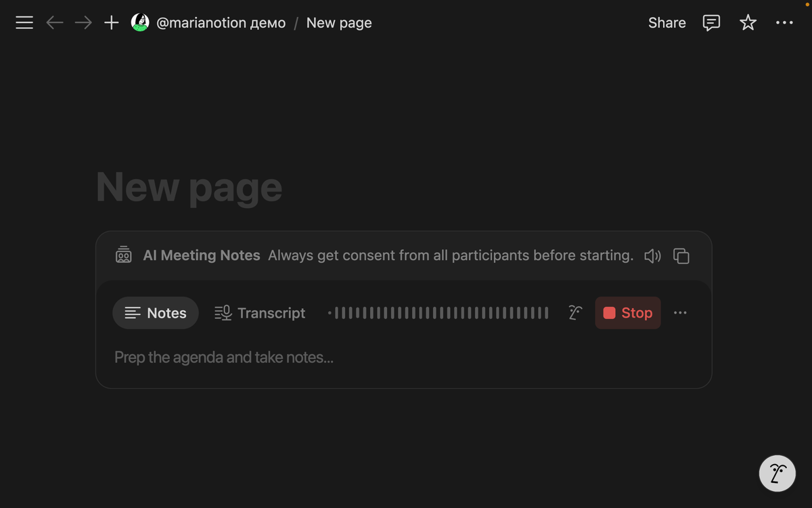The image size is (812, 508).
Task: Click the New page title placeholder
Action: [189, 188]
